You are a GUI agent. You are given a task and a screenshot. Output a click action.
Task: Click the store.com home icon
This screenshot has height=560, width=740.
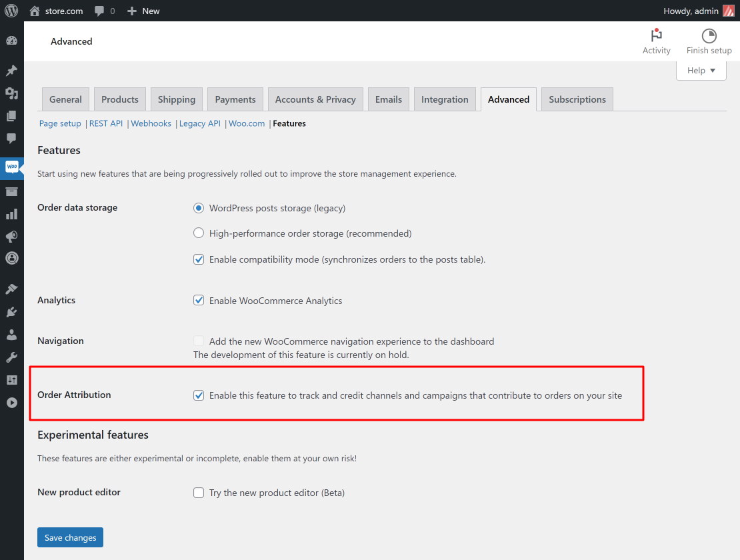pos(35,11)
